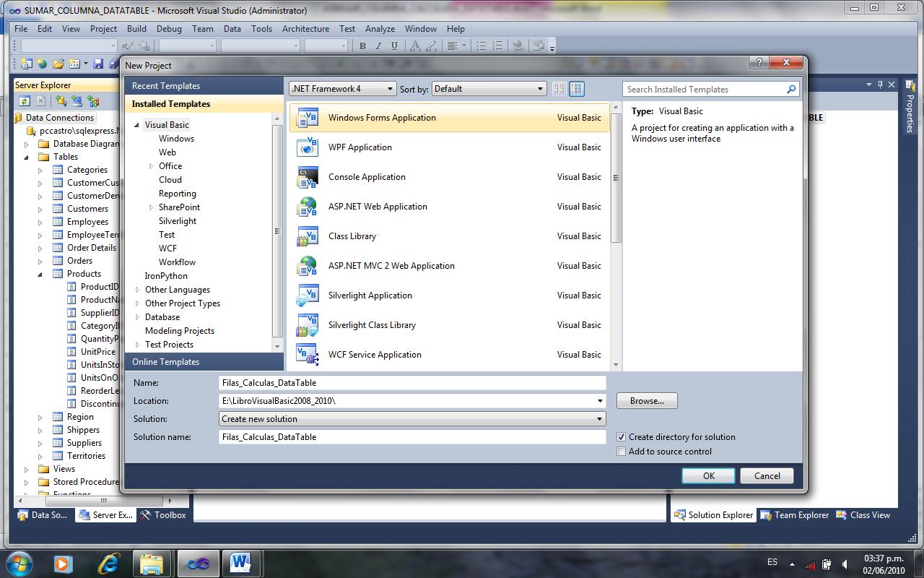Click Connect to Database in Server Explorer
The image size is (924, 578).
(61, 100)
